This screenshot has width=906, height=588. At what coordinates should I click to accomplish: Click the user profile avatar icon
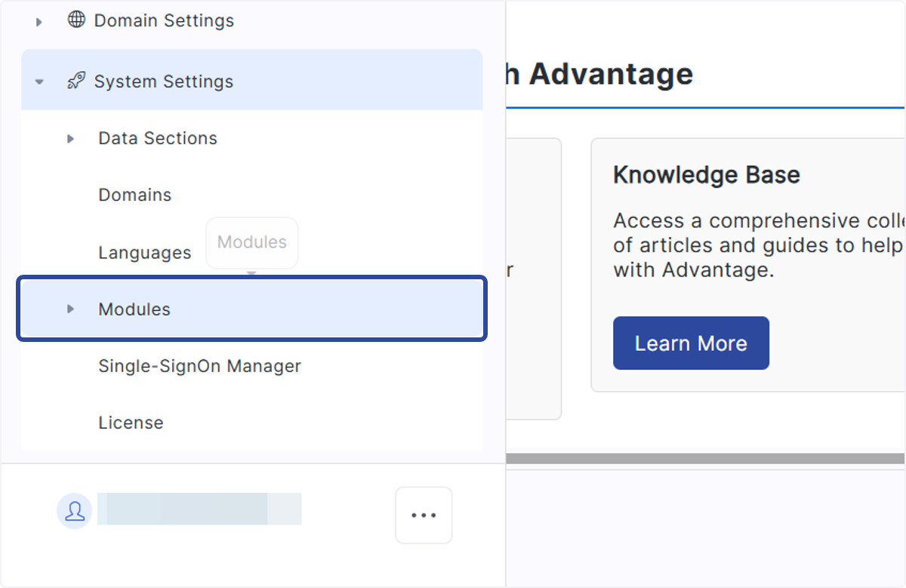pos(75,511)
